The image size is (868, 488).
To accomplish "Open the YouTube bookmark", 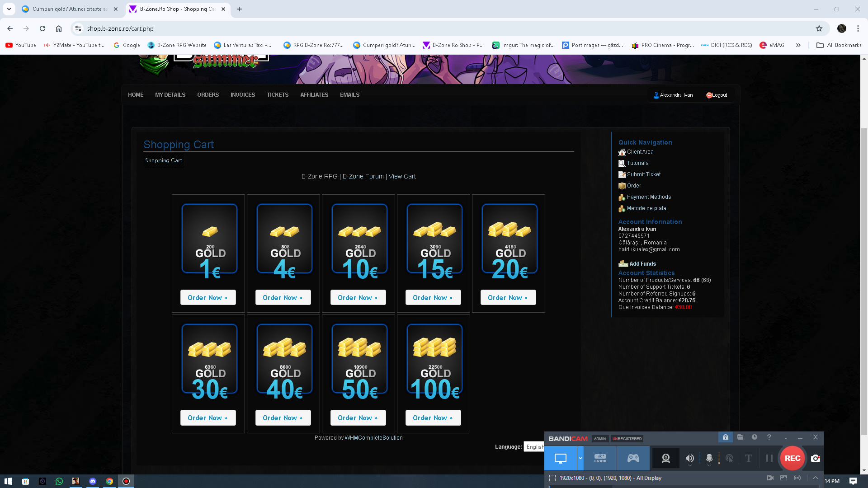I will 21,45.
